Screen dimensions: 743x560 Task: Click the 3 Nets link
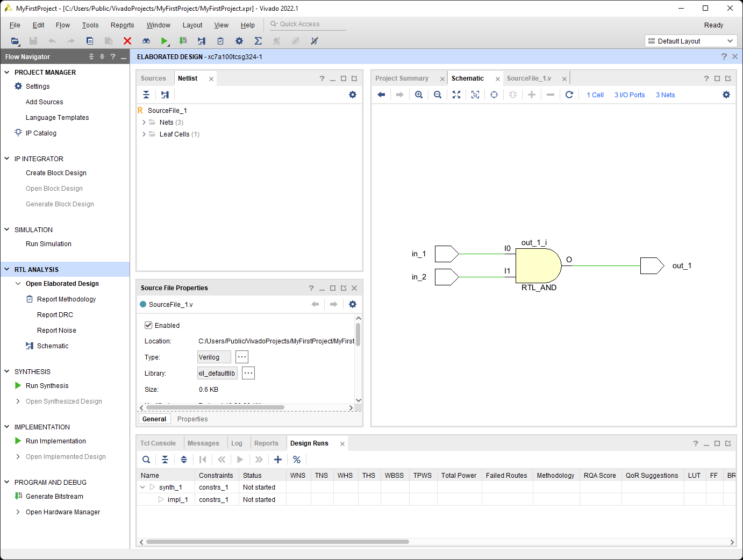coord(665,95)
